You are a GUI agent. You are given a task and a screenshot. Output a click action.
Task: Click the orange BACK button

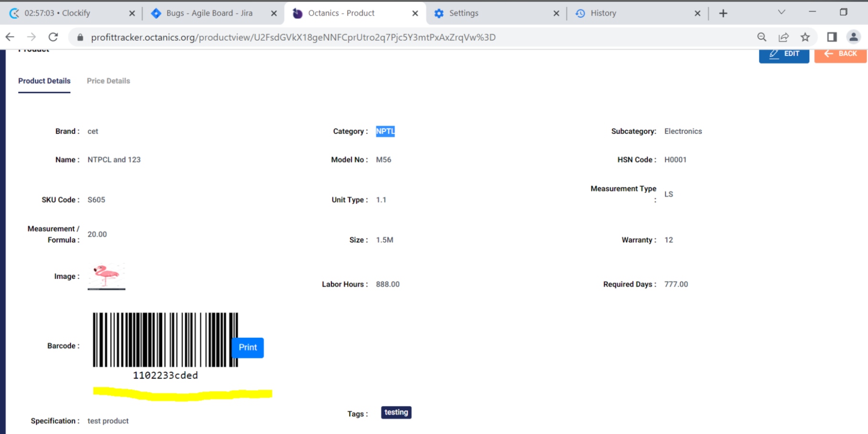(840, 54)
